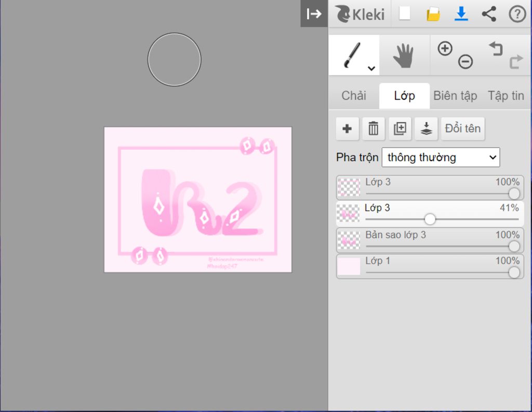Image resolution: width=532 pixels, height=412 pixels.
Task: Switch to the Lớp tab
Action: click(x=404, y=96)
